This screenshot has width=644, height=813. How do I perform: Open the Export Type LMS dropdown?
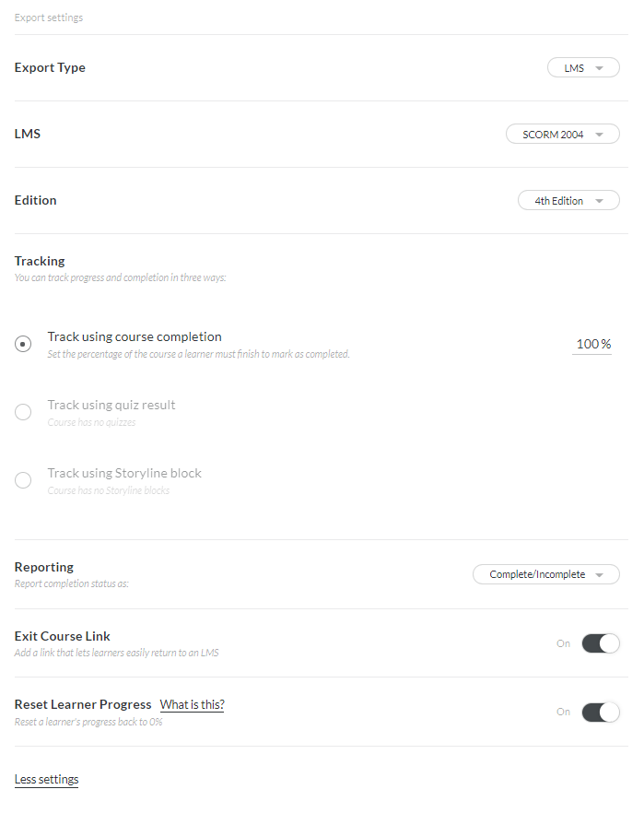click(x=582, y=68)
